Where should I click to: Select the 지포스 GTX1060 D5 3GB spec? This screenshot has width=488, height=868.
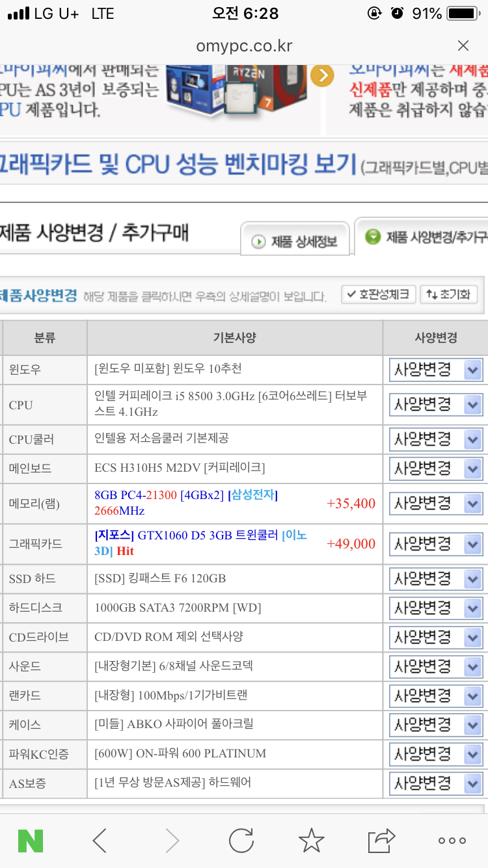[200, 543]
